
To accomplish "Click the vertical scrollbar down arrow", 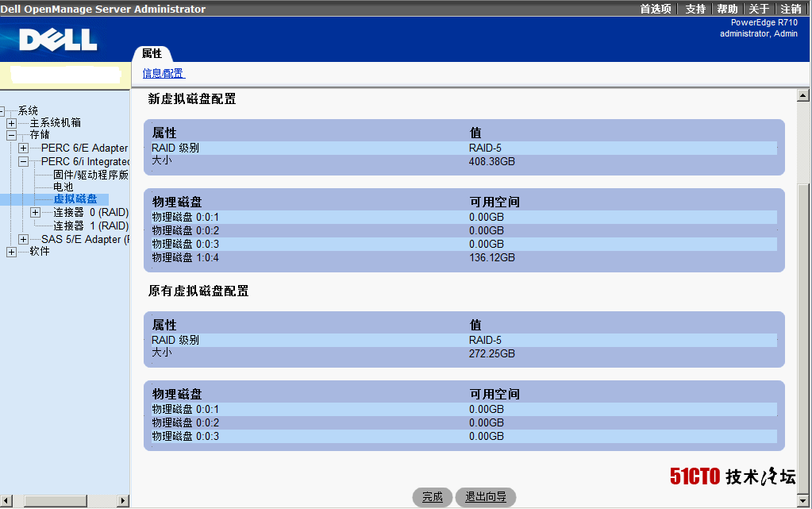I will coord(803,501).
